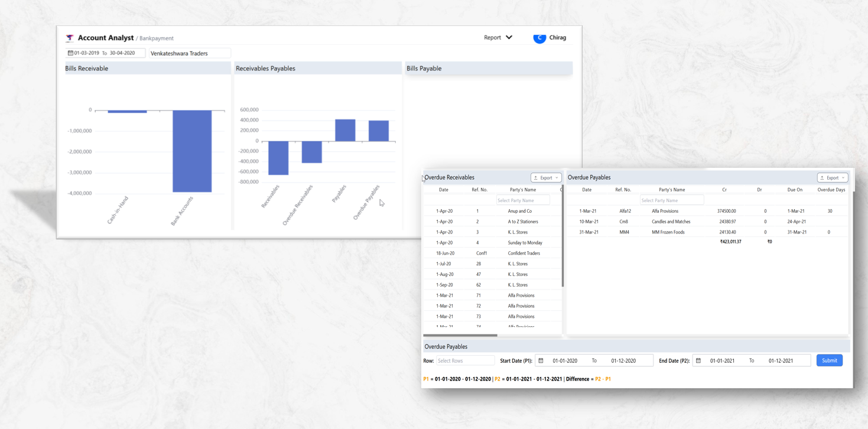
Task: Click calendar icon in Start Date (P1) field
Action: pos(541,360)
